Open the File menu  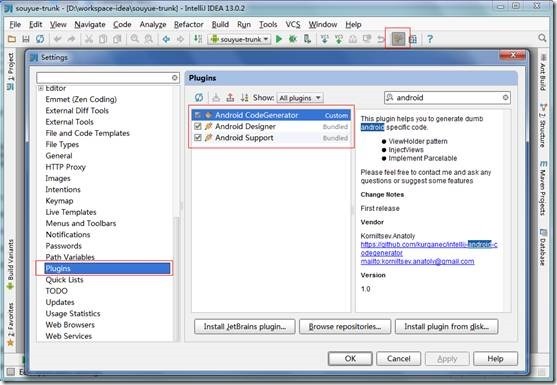click(x=15, y=24)
